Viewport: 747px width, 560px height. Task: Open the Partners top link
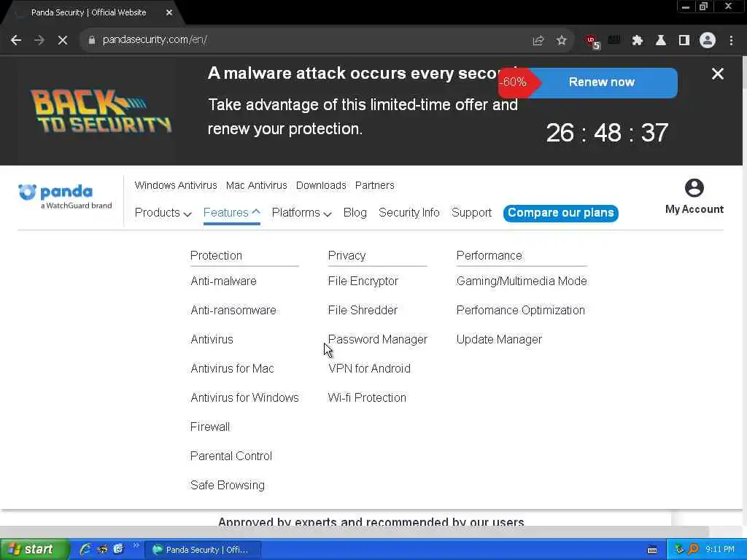pos(374,185)
